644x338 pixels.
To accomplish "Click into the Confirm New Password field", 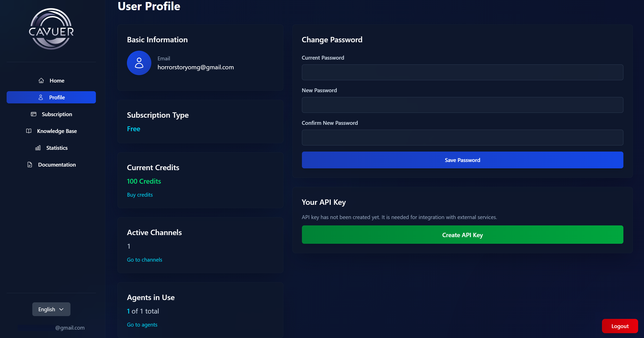I will [462, 138].
